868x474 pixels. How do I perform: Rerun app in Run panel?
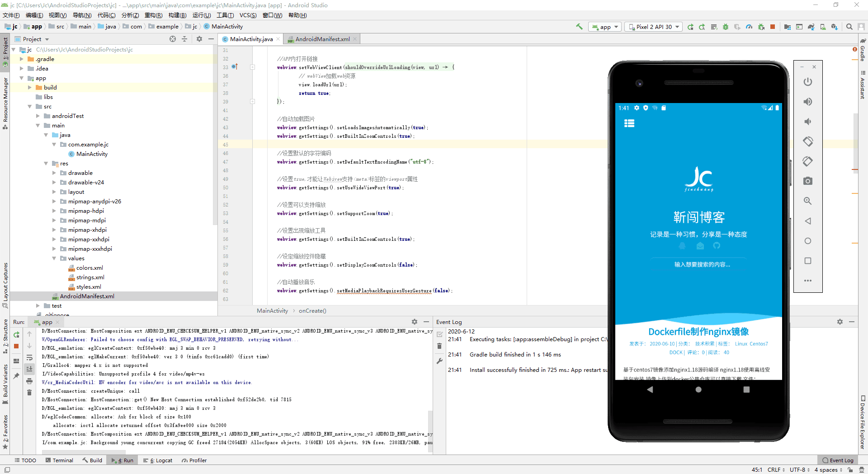(x=17, y=335)
